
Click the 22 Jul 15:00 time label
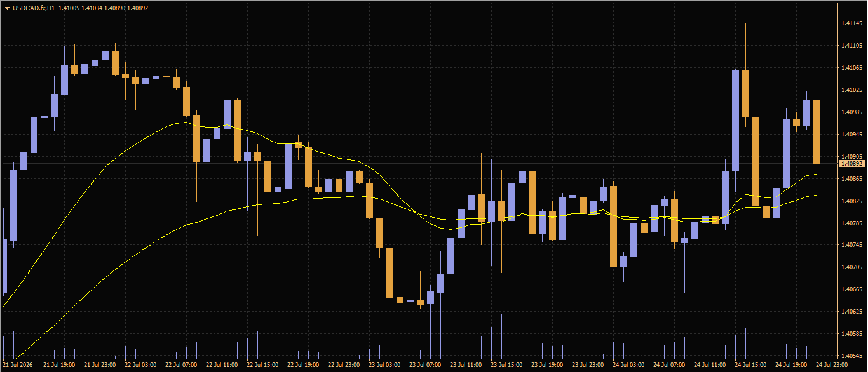click(x=262, y=366)
